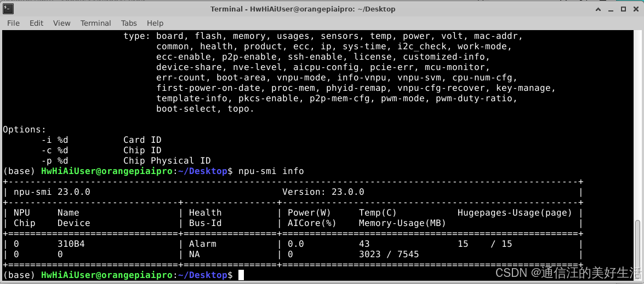Click the "Memory-Usage(MB)" column header

click(402, 223)
